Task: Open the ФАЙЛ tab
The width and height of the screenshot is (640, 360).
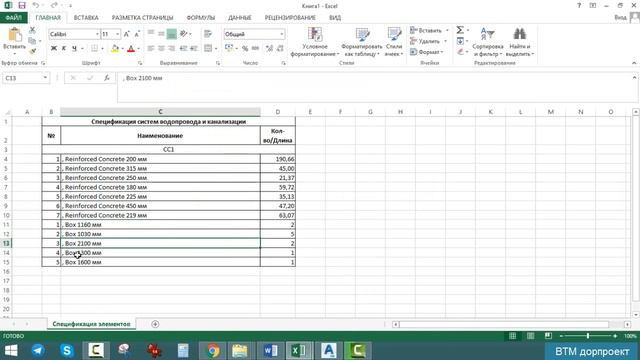Action: tap(13, 18)
